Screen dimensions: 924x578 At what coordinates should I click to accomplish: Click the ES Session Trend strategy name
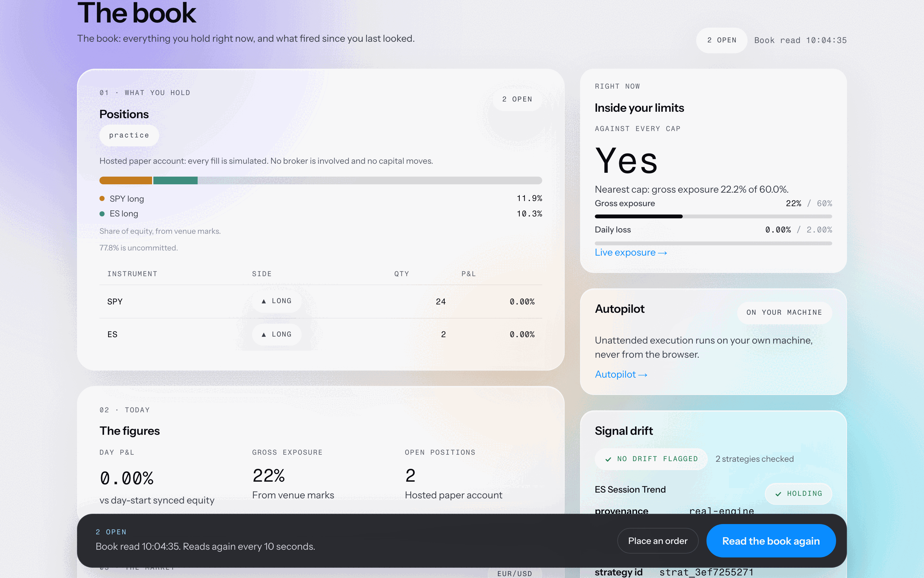[630, 489]
